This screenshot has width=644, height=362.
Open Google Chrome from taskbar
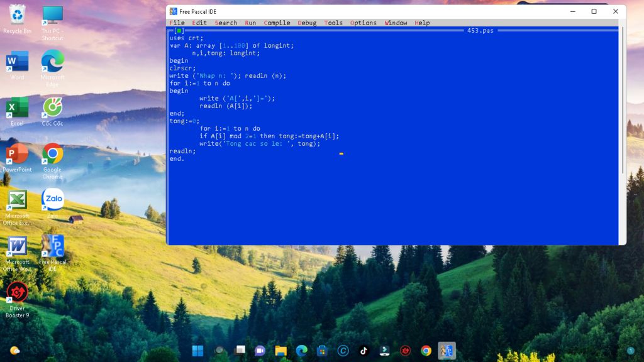pos(426,351)
